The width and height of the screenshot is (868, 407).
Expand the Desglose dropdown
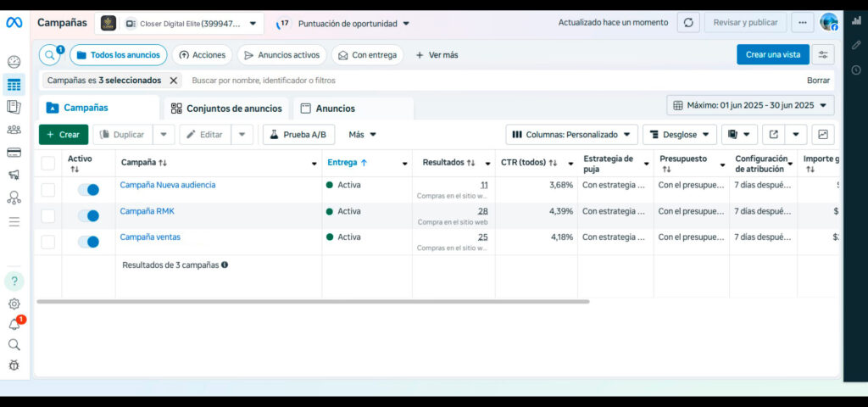(679, 135)
